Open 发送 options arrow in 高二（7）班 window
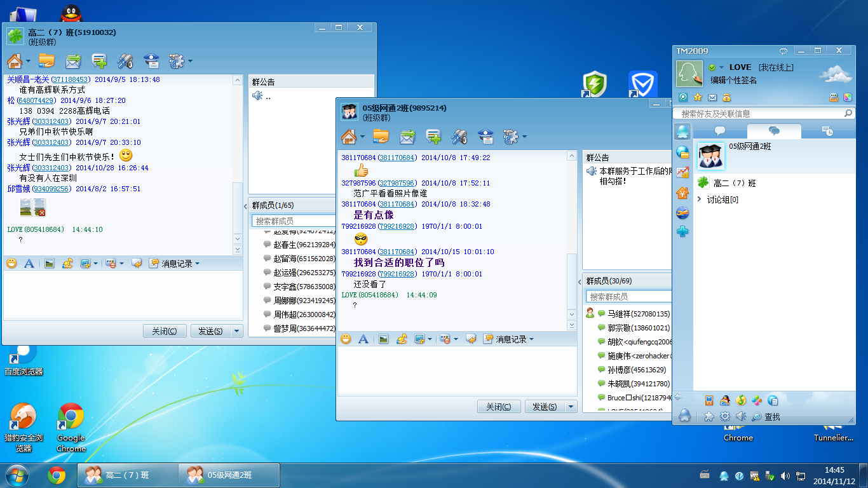868x488 pixels. coord(237,331)
